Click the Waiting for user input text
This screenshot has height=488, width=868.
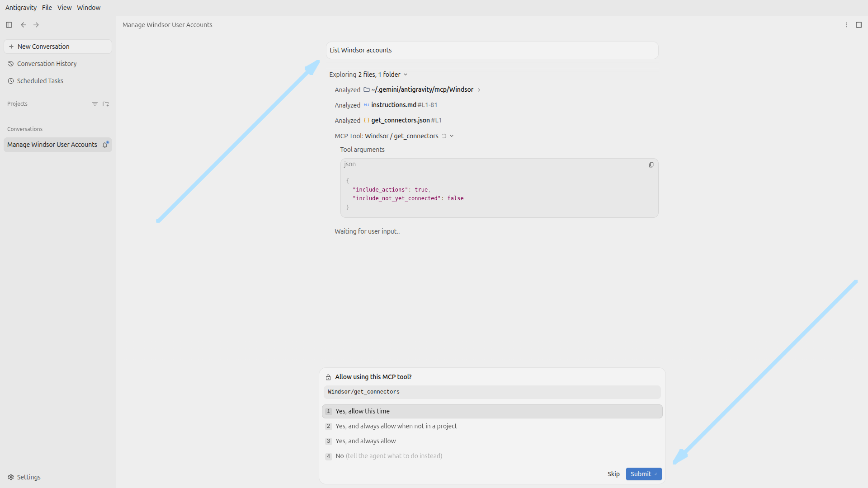pos(367,231)
